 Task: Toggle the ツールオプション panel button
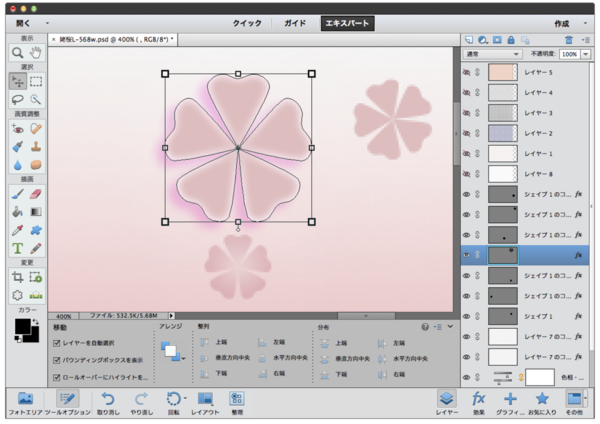coord(67,403)
